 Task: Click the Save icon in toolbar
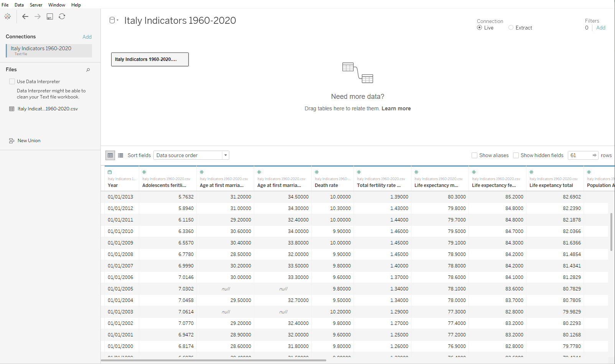point(50,16)
